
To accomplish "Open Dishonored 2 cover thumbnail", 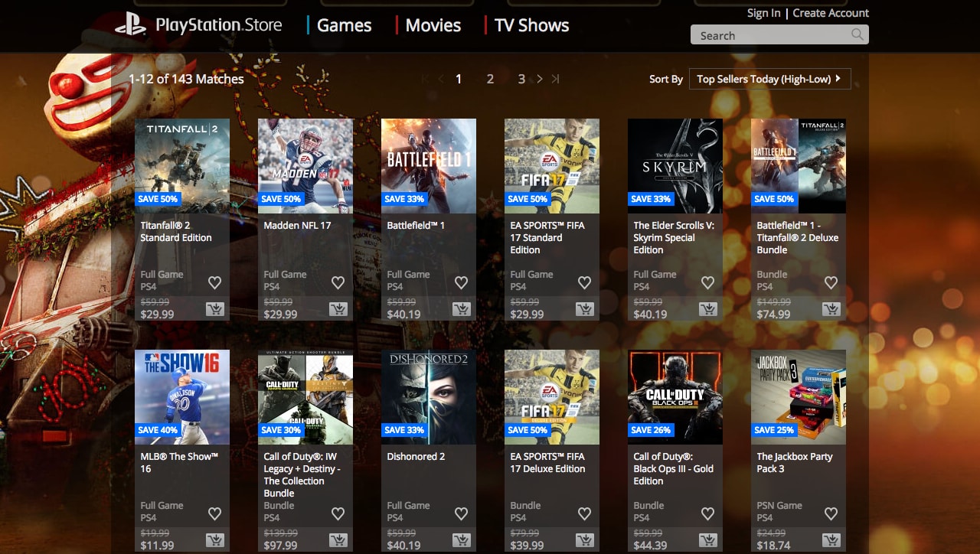I will click(x=429, y=397).
